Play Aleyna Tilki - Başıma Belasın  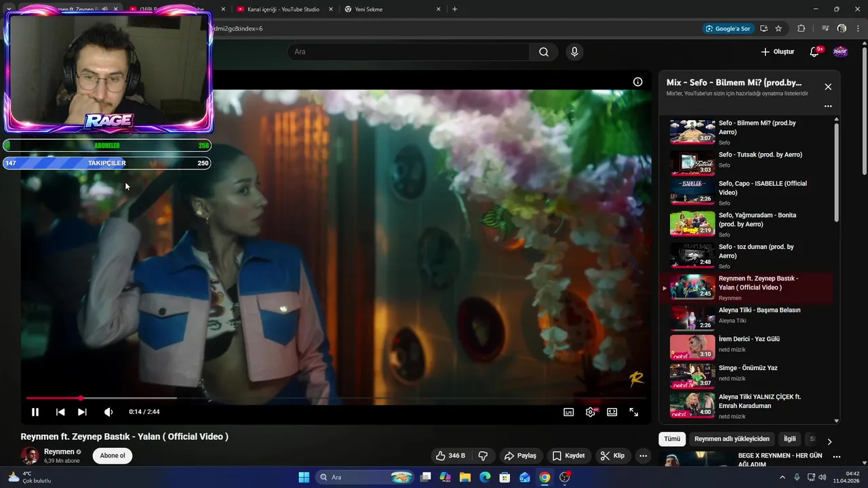746,318
